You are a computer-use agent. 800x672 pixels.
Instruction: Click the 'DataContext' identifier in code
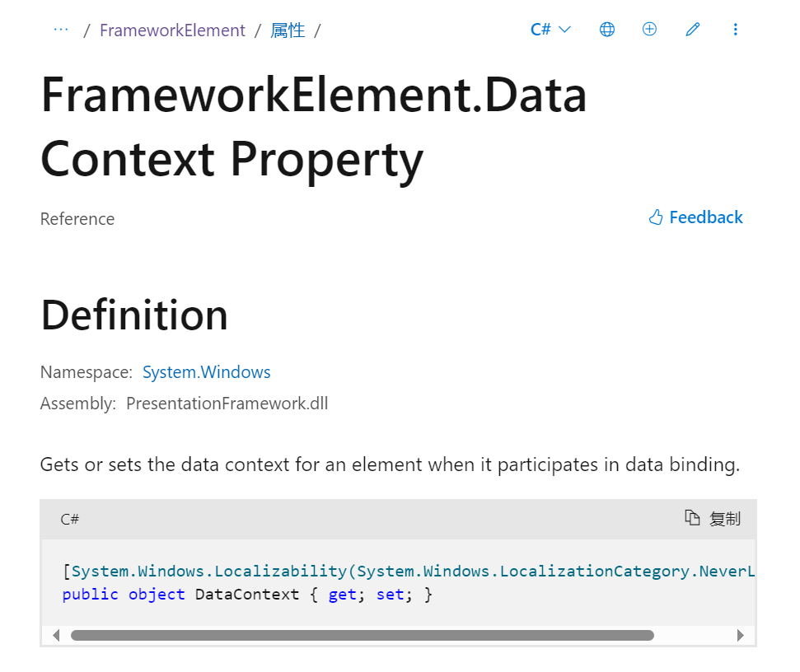[247, 595]
